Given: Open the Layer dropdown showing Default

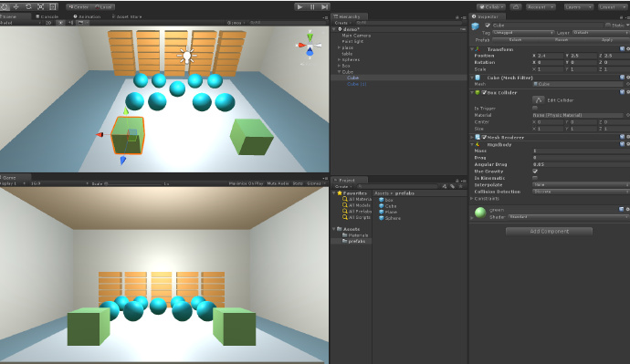Looking at the screenshot, I should tap(601, 33).
